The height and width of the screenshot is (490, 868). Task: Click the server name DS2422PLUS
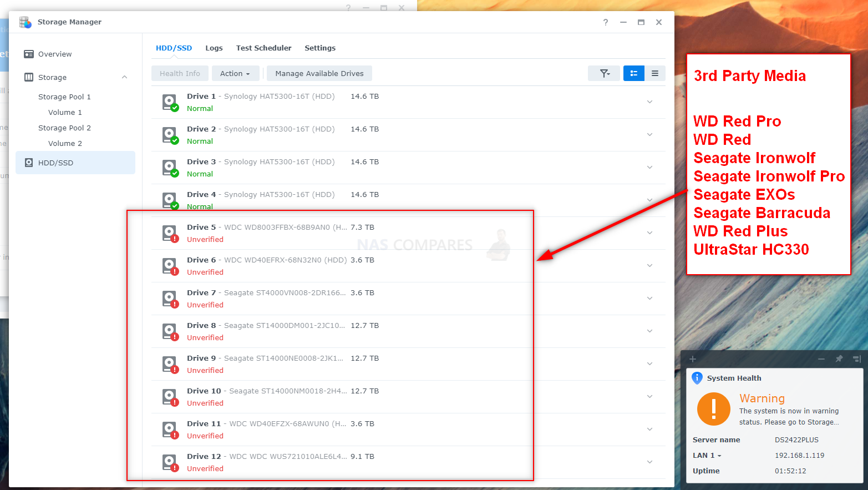tap(796, 440)
